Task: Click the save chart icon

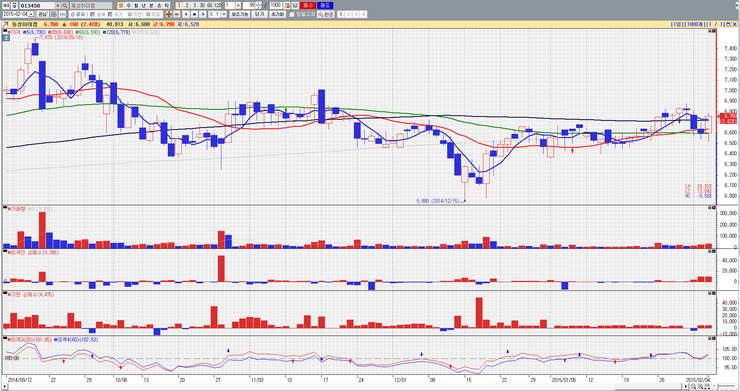Action: (x=295, y=5)
